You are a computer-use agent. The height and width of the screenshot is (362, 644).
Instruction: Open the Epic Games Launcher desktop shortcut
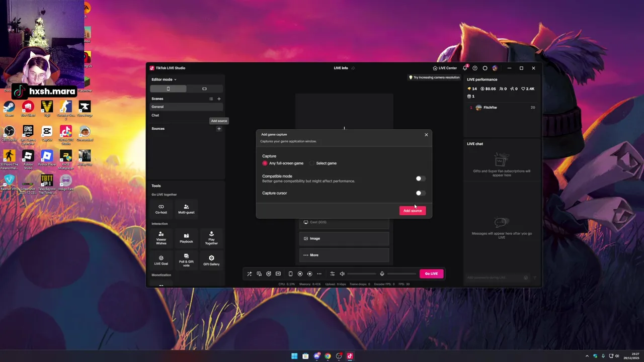[x=28, y=135]
